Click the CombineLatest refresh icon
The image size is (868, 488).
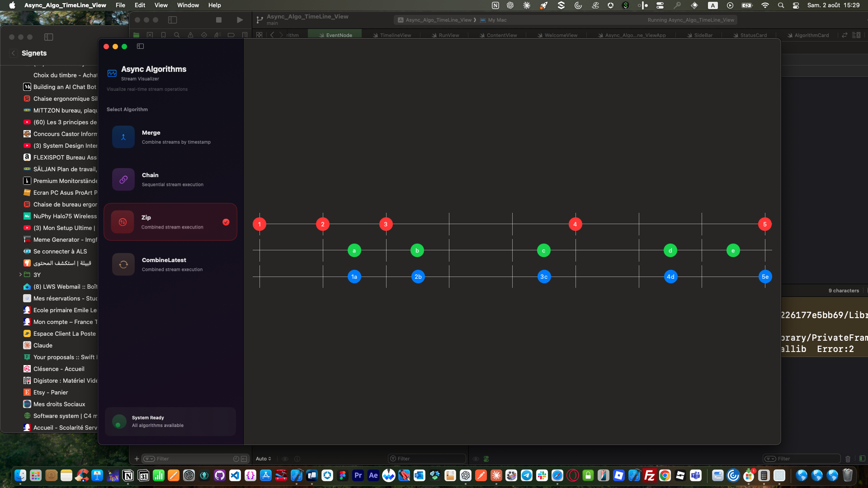point(123,264)
